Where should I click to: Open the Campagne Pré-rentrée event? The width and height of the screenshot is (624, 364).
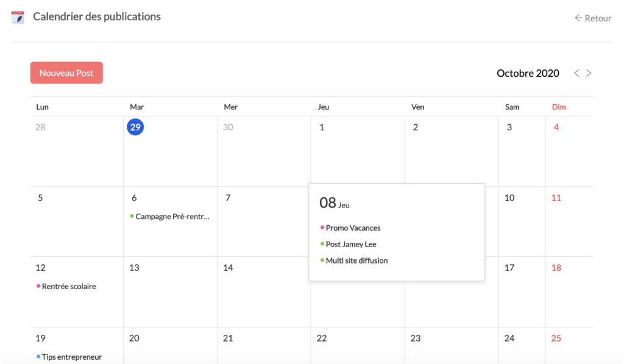click(172, 217)
